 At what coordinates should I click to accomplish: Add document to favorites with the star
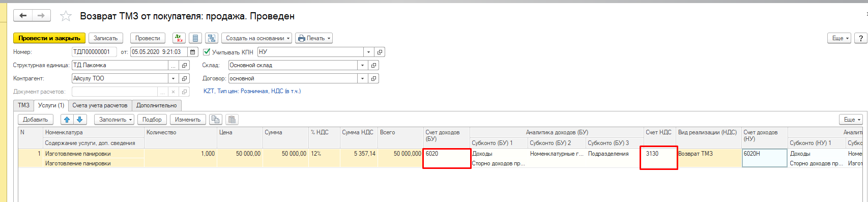pyautogui.click(x=66, y=16)
